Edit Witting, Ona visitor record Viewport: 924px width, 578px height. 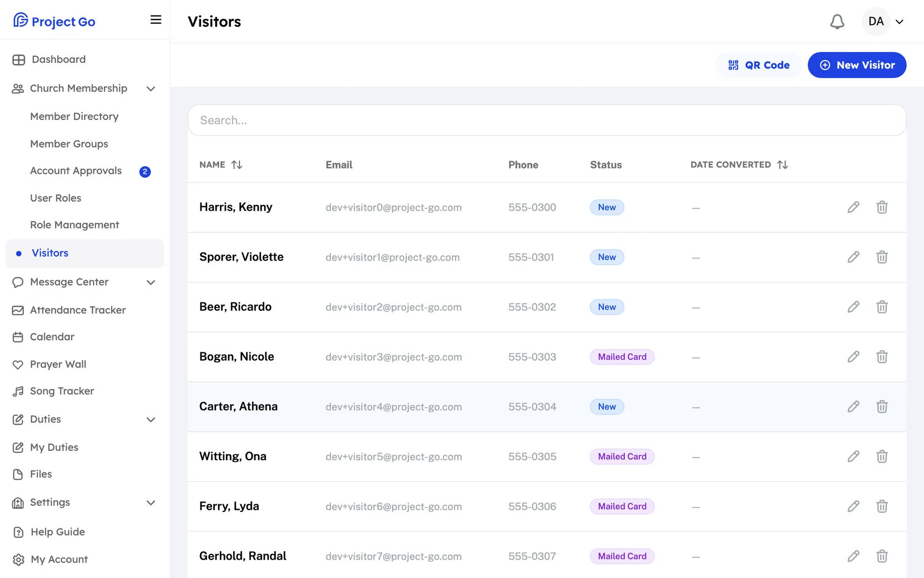pos(853,456)
